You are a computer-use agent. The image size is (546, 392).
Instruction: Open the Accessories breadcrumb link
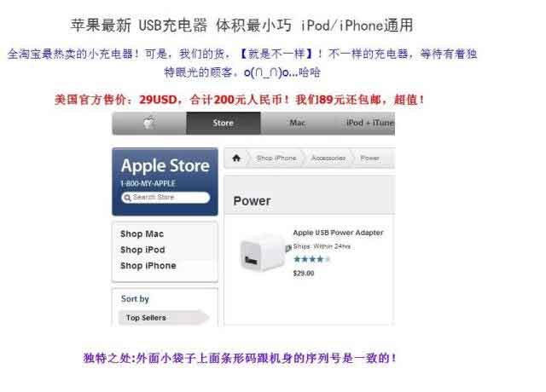click(x=328, y=159)
